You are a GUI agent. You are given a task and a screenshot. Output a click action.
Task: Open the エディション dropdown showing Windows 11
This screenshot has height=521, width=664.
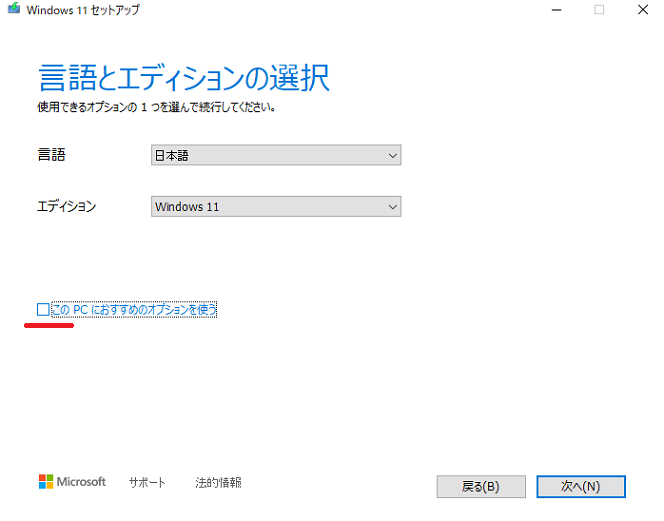[x=276, y=206]
